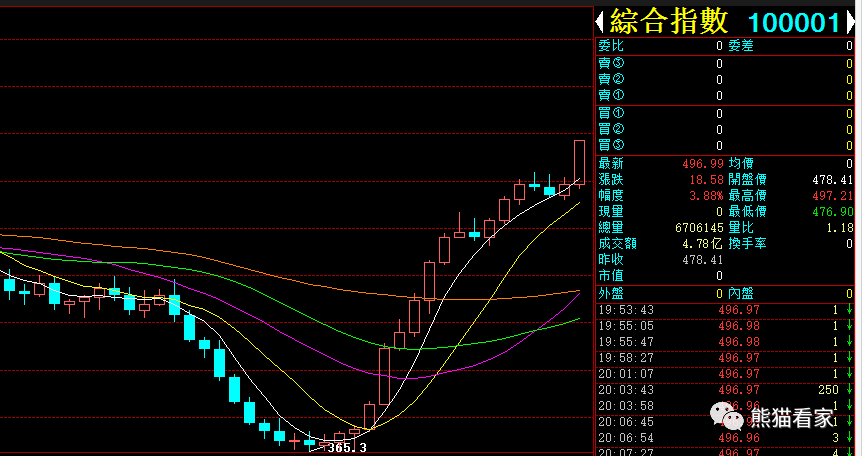
Task: Click the 365.3 low price label on chart
Action: pos(347,448)
